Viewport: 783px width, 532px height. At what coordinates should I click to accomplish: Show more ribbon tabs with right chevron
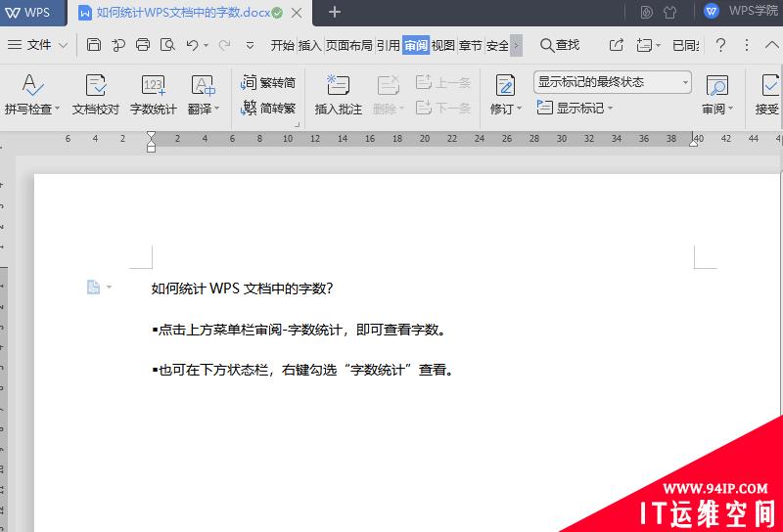[517, 45]
